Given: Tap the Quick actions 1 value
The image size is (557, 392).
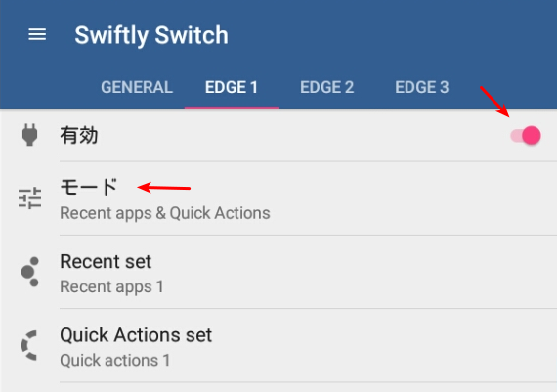Looking at the screenshot, I should [x=114, y=361].
